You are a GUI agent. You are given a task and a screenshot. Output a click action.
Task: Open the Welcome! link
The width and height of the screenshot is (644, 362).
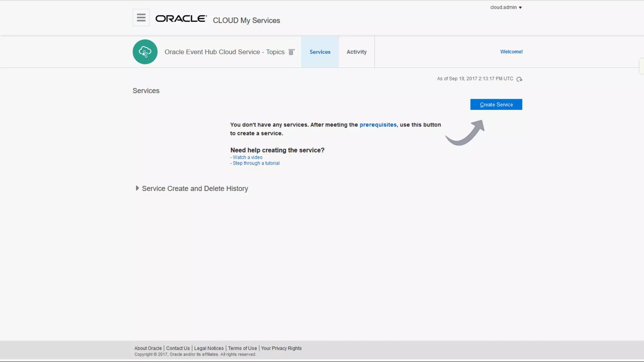[511, 52]
